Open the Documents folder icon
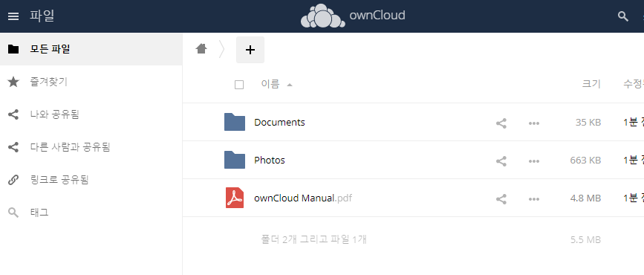This screenshot has height=275, width=644. click(x=235, y=122)
